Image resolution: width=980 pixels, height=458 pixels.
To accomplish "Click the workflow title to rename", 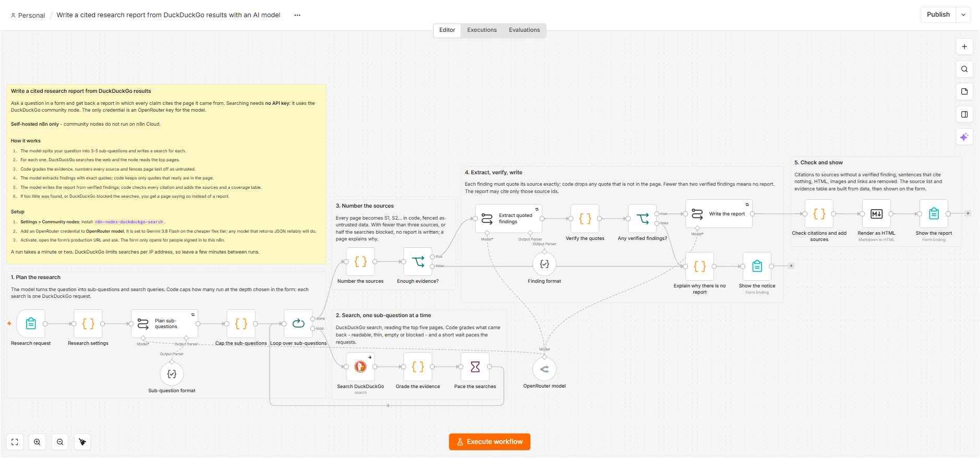I will pyautogui.click(x=168, y=15).
